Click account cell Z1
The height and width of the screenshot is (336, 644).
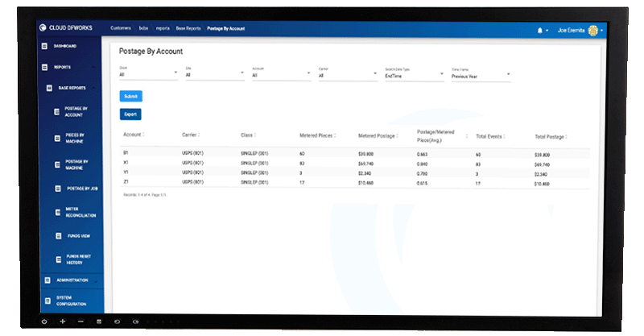[x=126, y=181]
